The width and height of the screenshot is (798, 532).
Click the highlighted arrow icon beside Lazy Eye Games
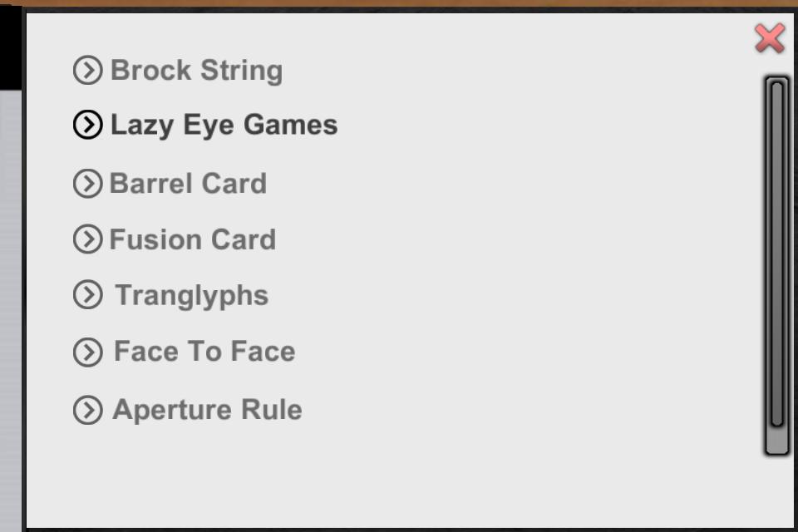87,125
